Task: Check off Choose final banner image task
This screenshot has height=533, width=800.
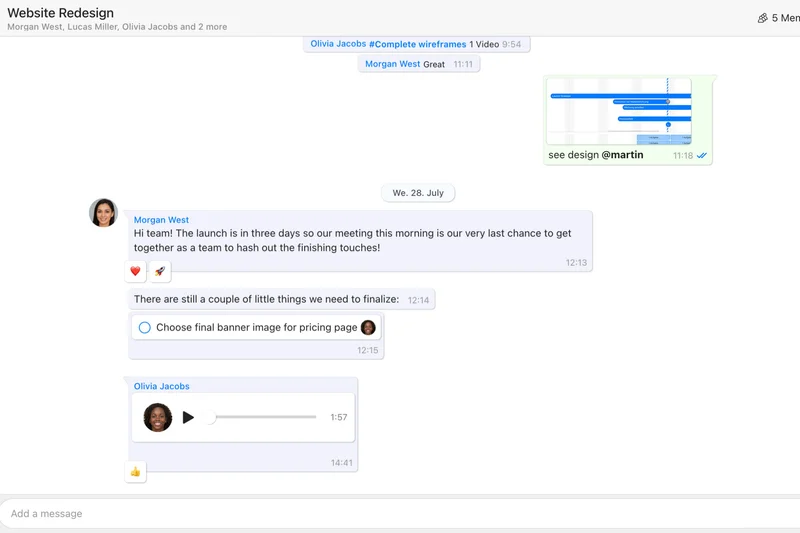Action: 145,328
